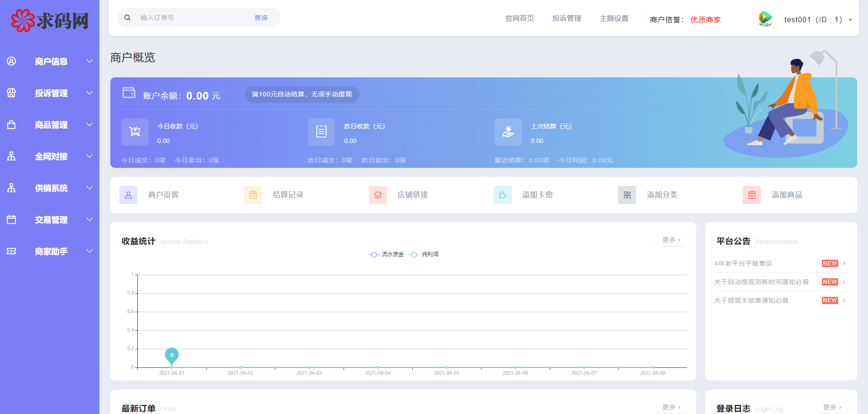Open announcement 4年老平台平稳营运
The image size is (868, 414).
(x=743, y=263)
